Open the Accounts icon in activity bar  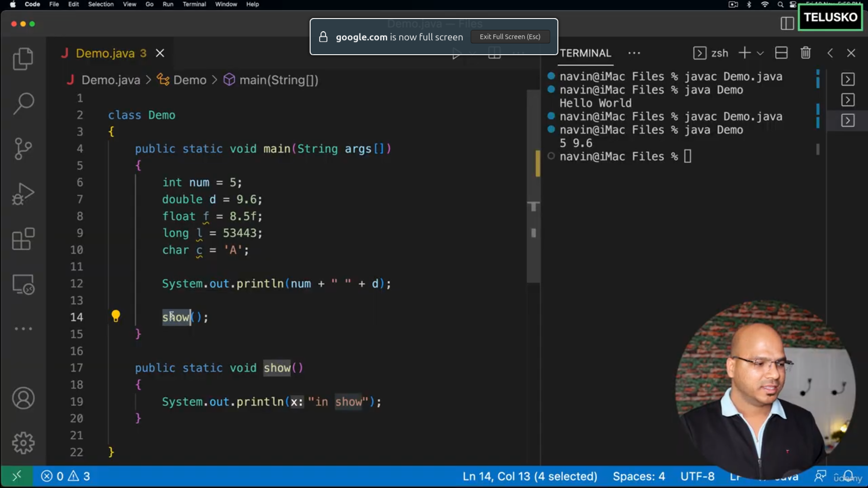23,398
